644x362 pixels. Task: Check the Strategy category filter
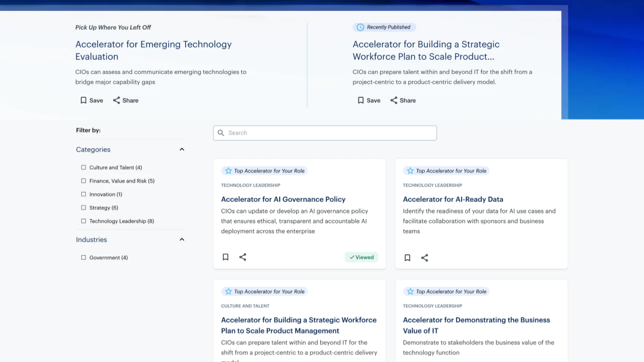(83, 208)
